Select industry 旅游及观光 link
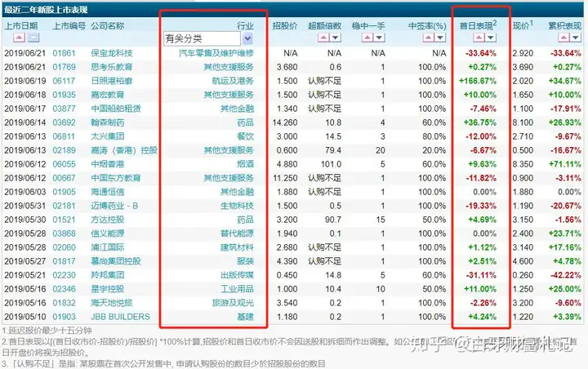 click(233, 303)
